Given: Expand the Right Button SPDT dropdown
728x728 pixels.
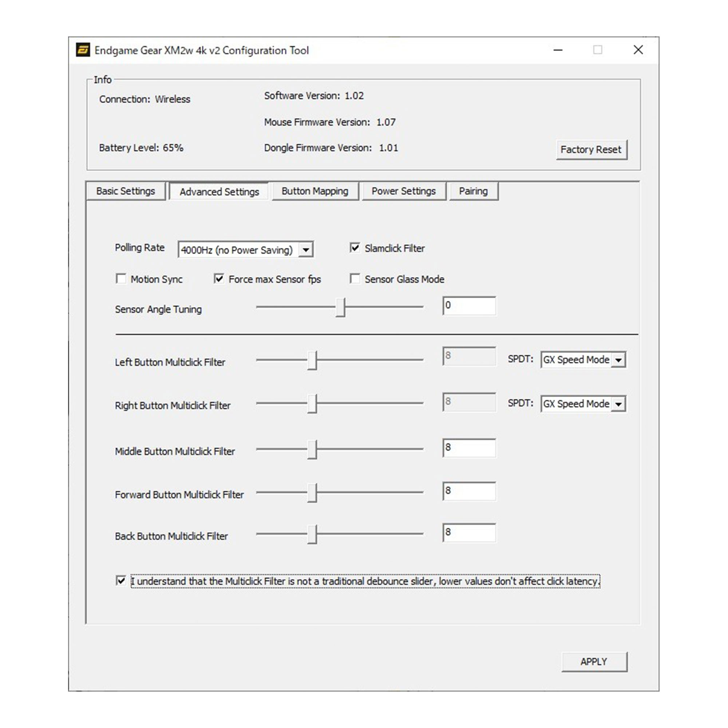Looking at the screenshot, I should coord(618,404).
